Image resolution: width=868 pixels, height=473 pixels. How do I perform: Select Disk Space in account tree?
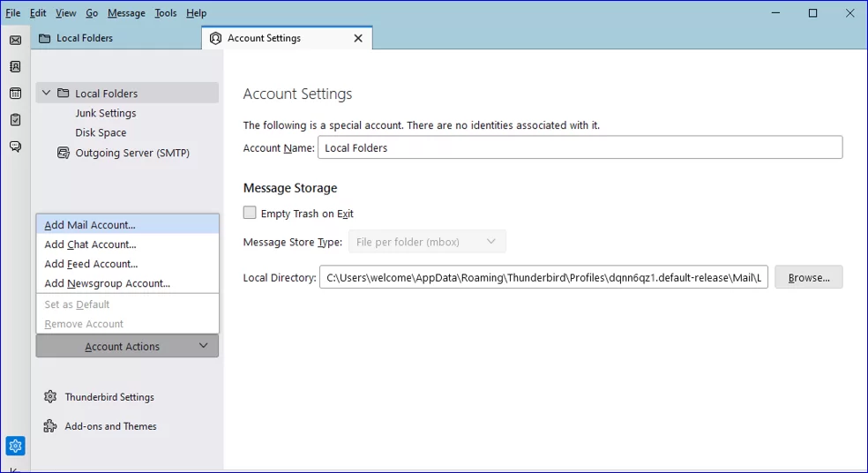101,132
